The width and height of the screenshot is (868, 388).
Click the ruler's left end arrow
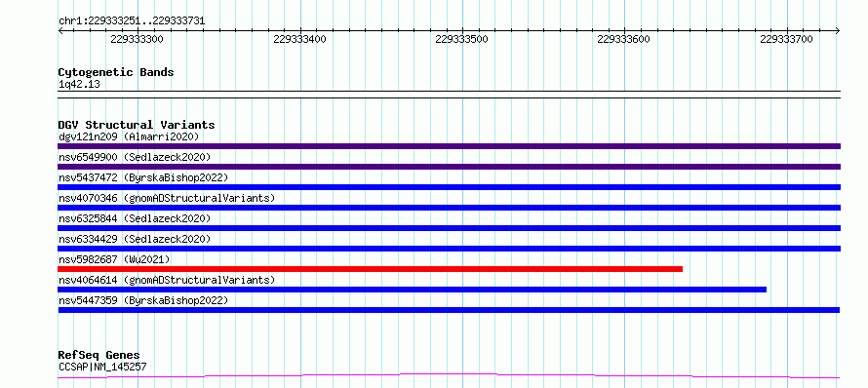(60, 30)
